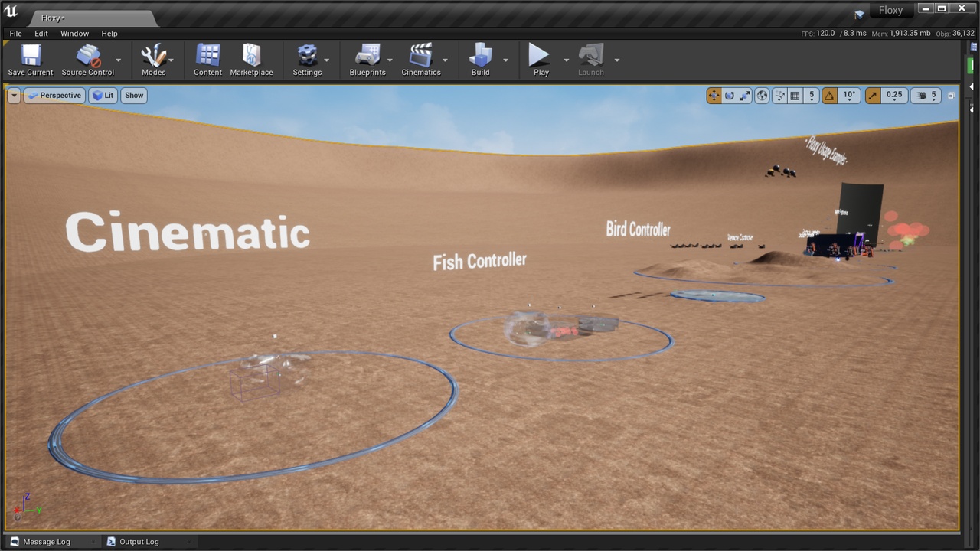The image size is (980, 551).
Task: Select the scale gizmo tool
Action: tap(745, 96)
